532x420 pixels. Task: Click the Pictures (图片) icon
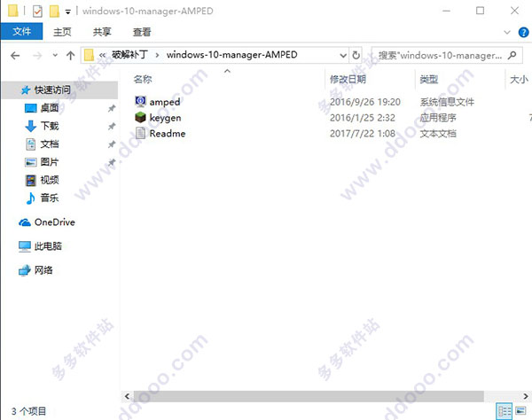(x=30, y=162)
